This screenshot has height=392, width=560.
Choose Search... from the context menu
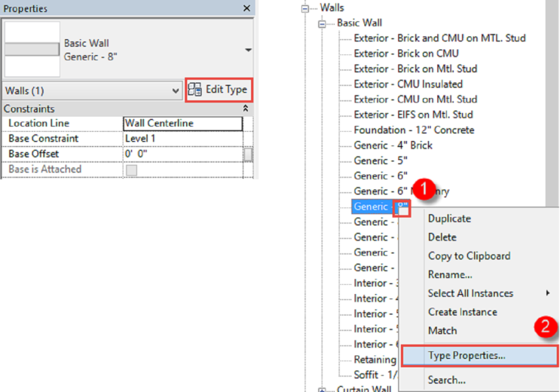446,380
